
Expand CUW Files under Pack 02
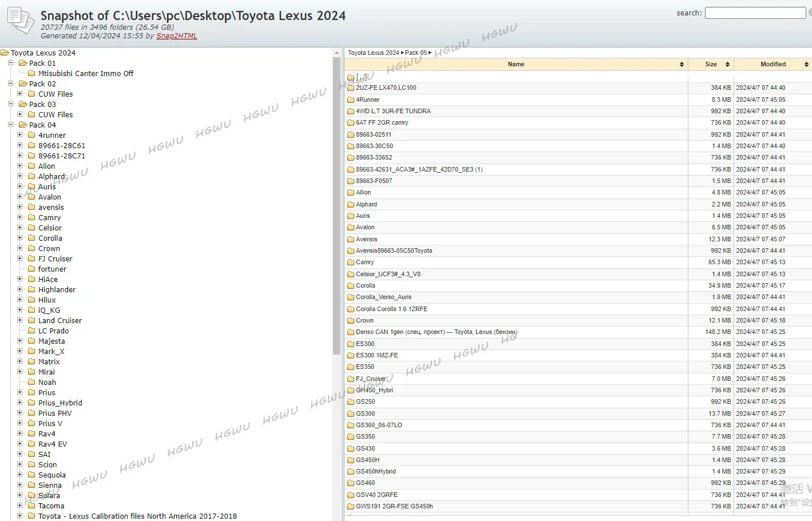pos(19,94)
